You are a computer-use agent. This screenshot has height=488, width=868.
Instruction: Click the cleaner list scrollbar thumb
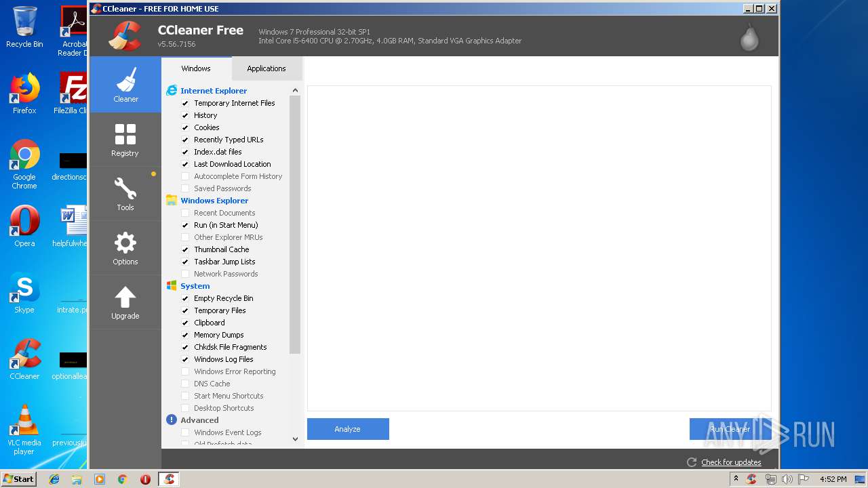295,224
